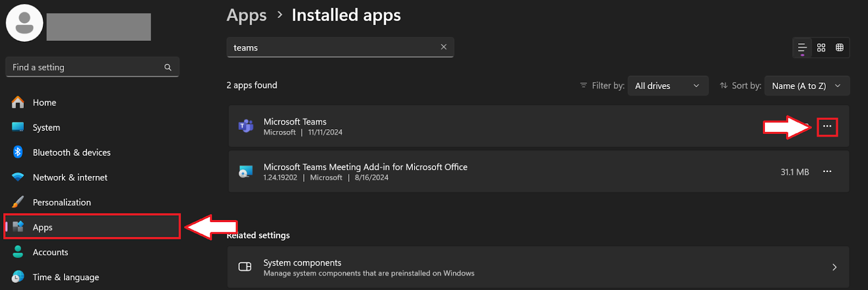Click the Microsoft Teams app icon
This screenshot has height=290, width=868.
pos(246,126)
